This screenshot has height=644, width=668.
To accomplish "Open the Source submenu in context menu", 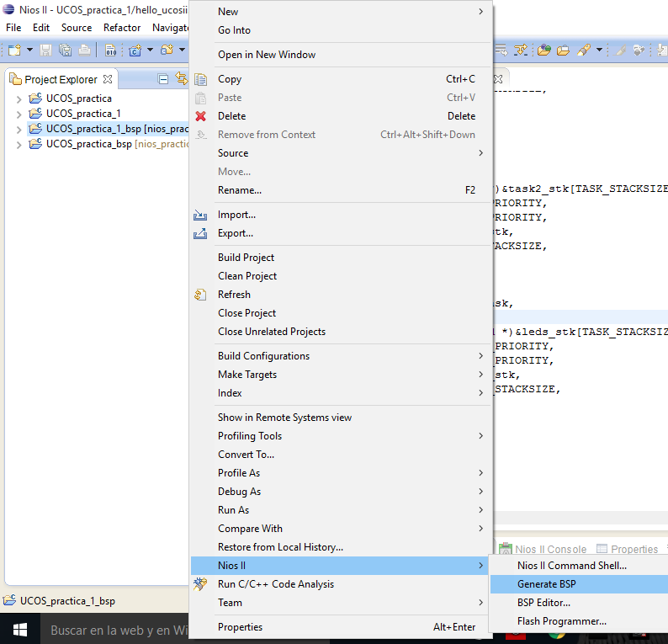I will 341,153.
